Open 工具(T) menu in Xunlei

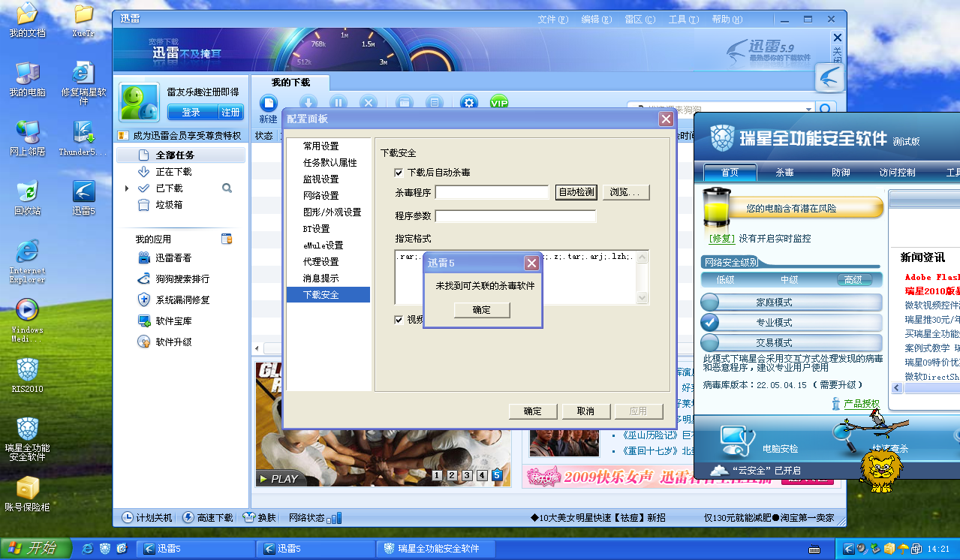click(683, 20)
